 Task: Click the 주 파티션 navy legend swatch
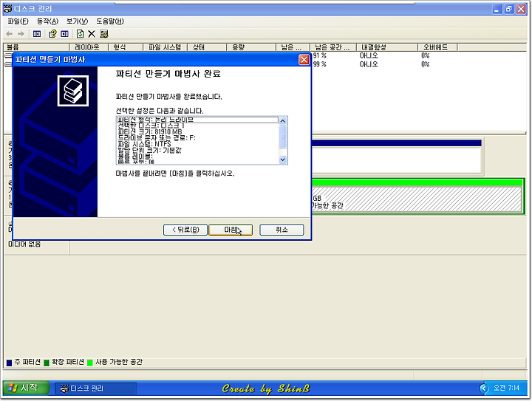[x=9, y=363]
